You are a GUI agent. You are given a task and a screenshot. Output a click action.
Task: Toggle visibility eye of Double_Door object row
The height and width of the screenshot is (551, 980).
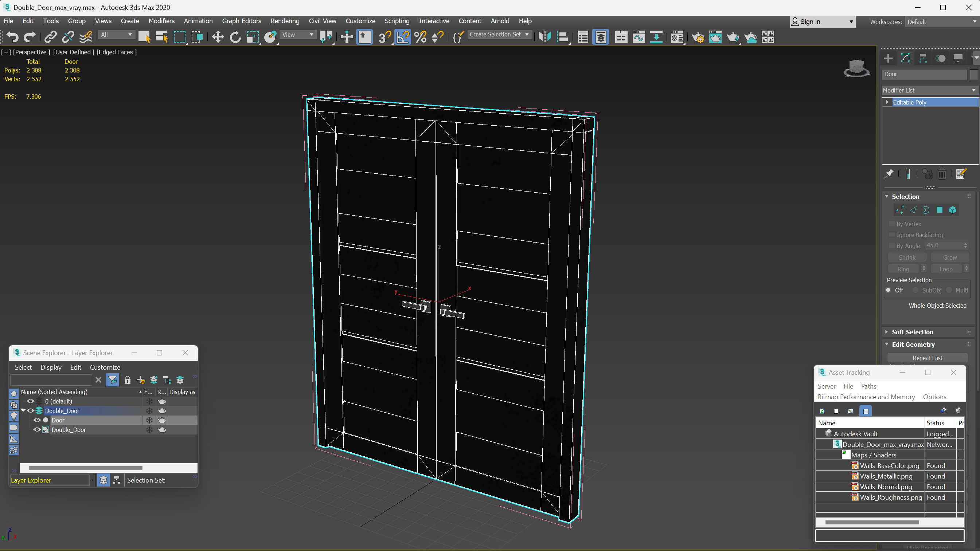(37, 430)
